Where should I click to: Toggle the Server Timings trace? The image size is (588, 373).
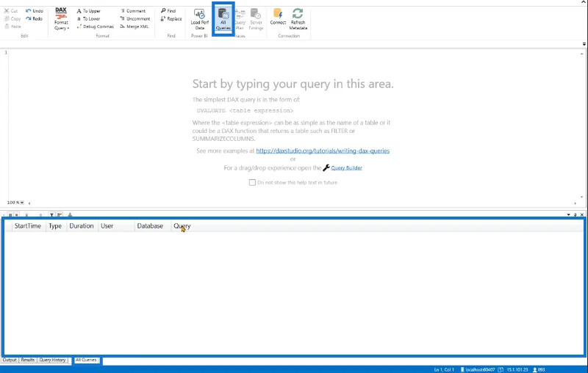tap(256, 20)
